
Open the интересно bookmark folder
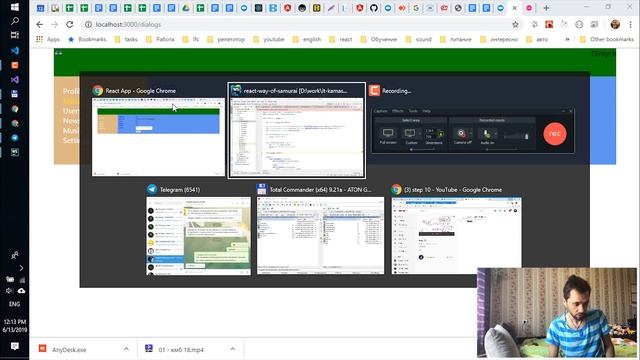coord(499,39)
